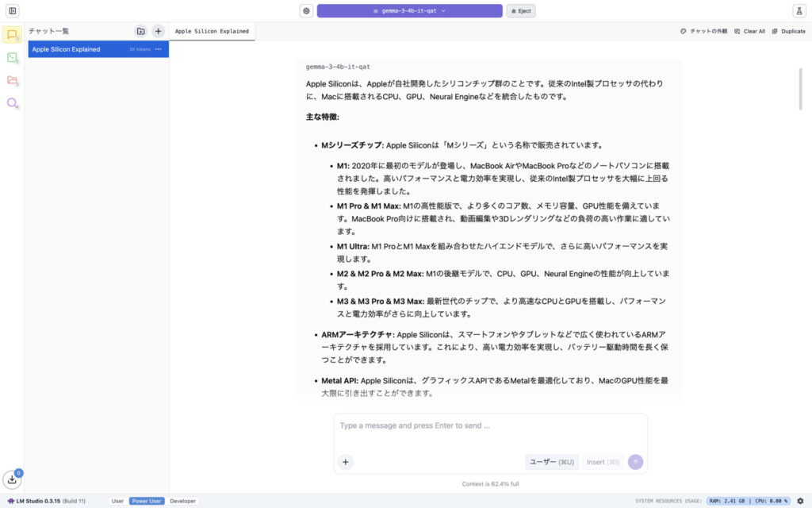Viewport: 812px width, 508px height.
Task: Click the SYSTEM RESOURCES USAGE label
Action: point(668,501)
